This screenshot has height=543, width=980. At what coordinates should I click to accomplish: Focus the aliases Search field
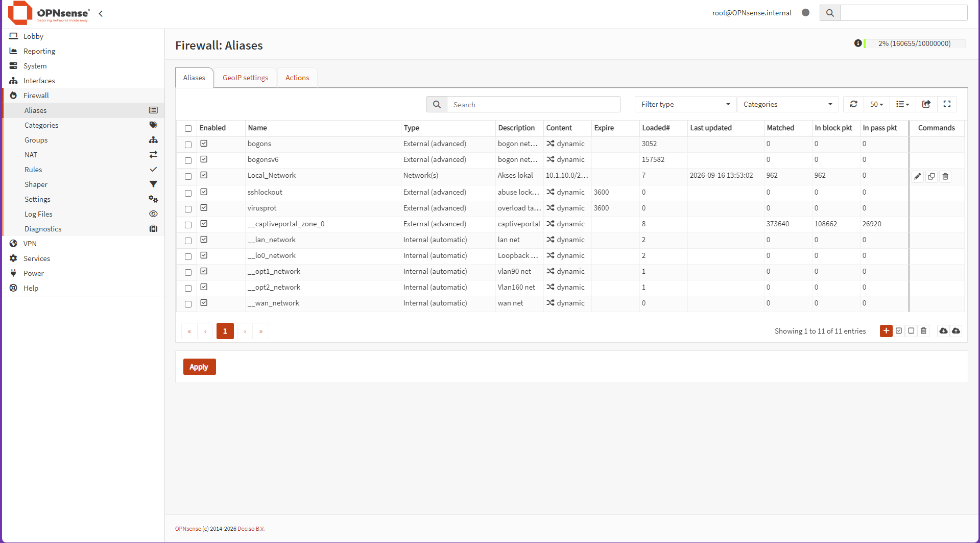pyautogui.click(x=533, y=104)
